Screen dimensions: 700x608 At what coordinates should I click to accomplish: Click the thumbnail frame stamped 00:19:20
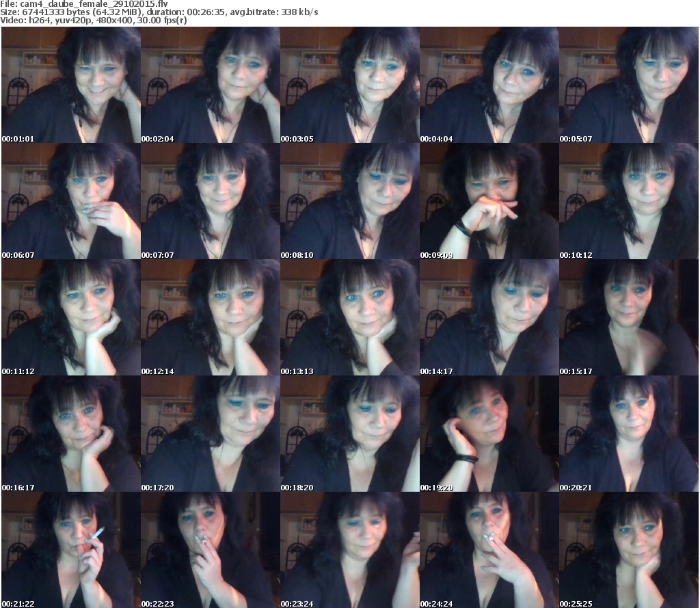tap(489, 434)
